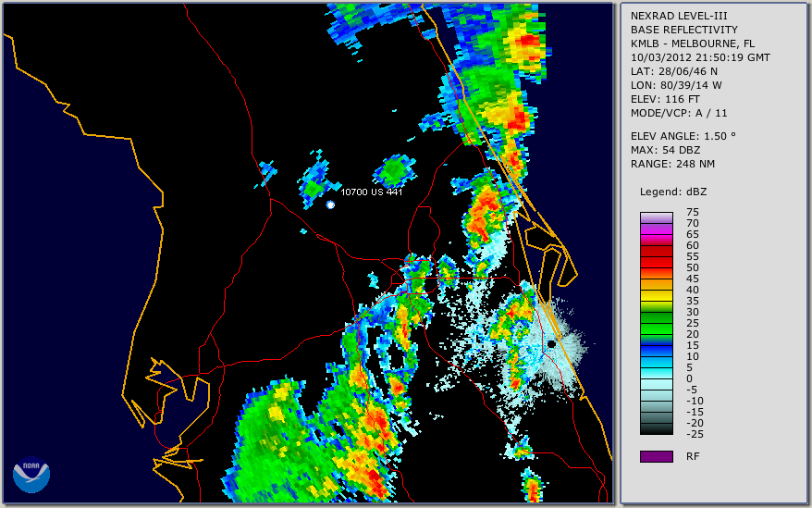Click the purple RF color swatch
The width and height of the screenshot is (812, 508).
[656, 456]
